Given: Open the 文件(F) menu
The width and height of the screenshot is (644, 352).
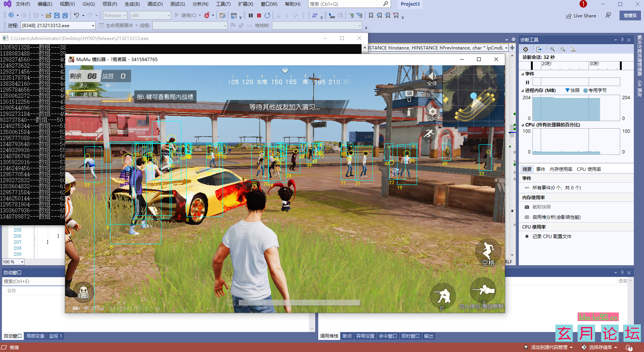Looking at the screenshot, I should pos(23,4).
